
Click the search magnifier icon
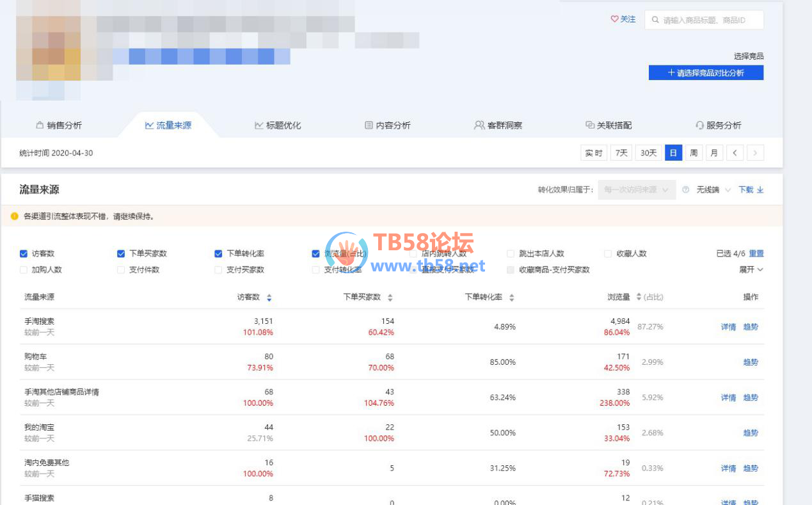point(655,20)
